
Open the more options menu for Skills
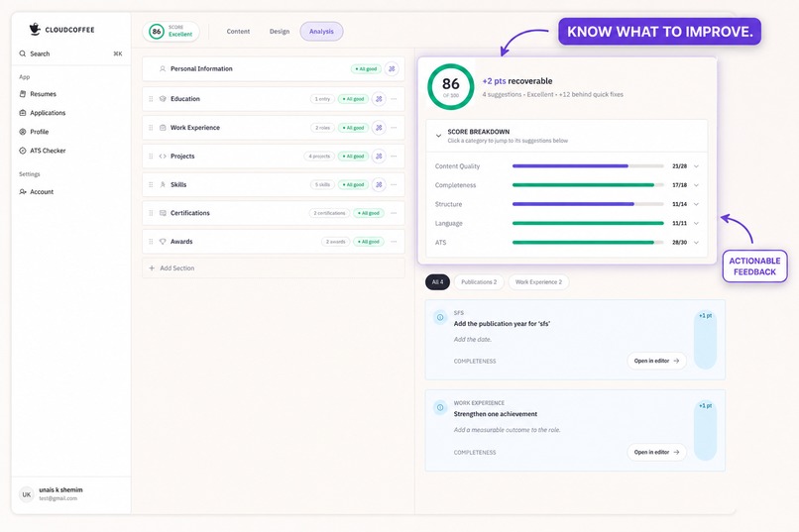(394, 184)
